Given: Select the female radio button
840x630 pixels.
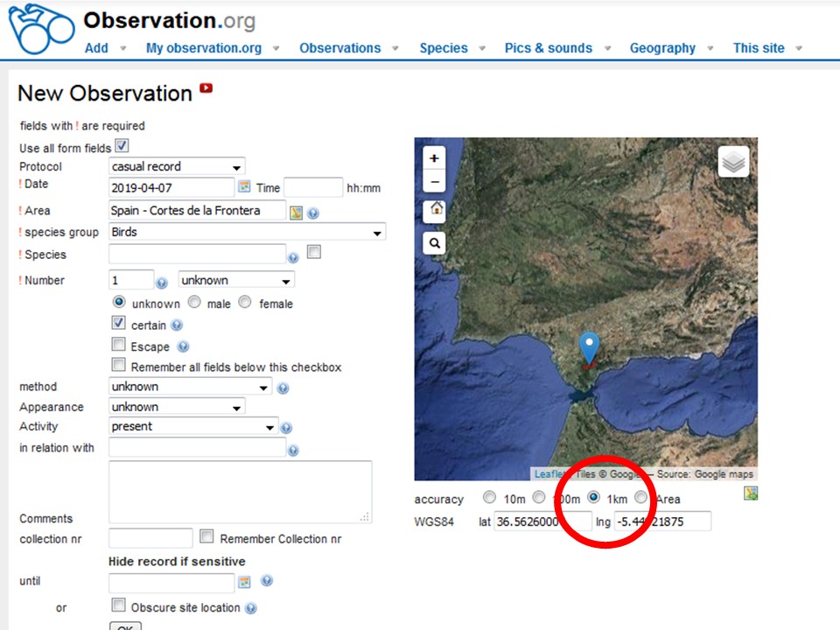Looking at the screenshot, I should [245, 303].
